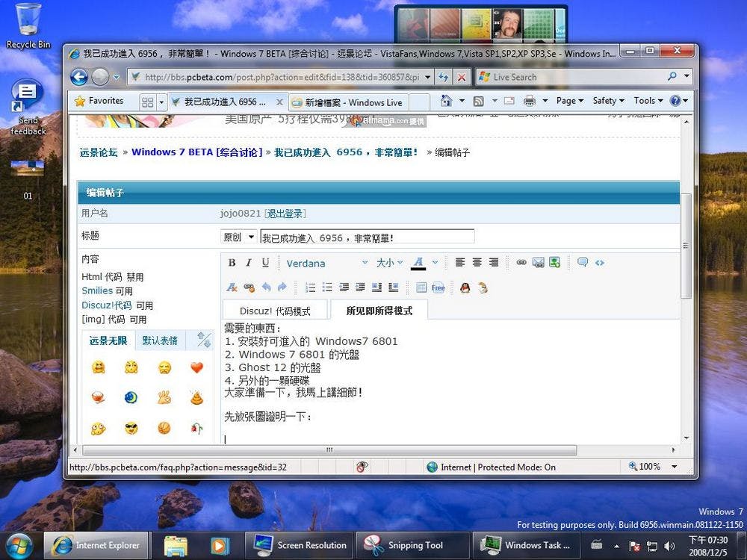The image size is (747, 560).
Task: Toggle italic formatting in the post editor
Action: [x=249, y=263]
